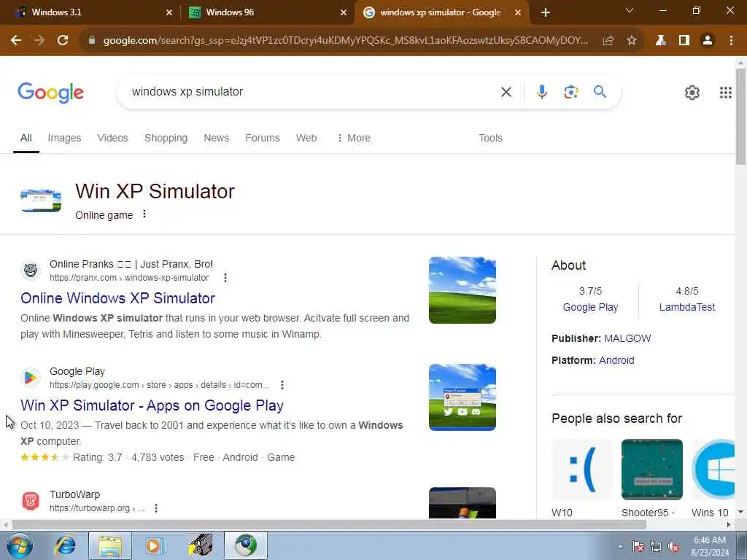Image resolution: width=747 pixels, height=560 pixels.
Task: Open the Online Windows XP Simulator result
Action: pyautogui.click(x=117, y=298)
